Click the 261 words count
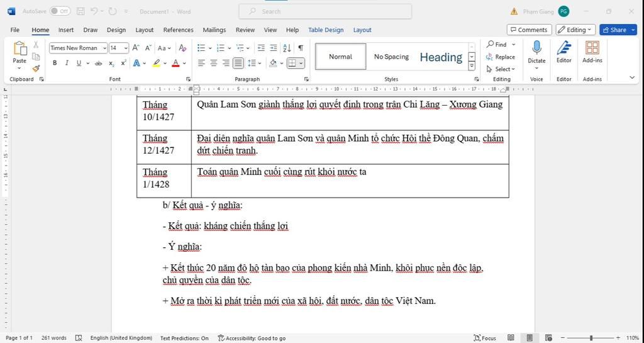This screenshot has height=343, width=644. point(54,338)
